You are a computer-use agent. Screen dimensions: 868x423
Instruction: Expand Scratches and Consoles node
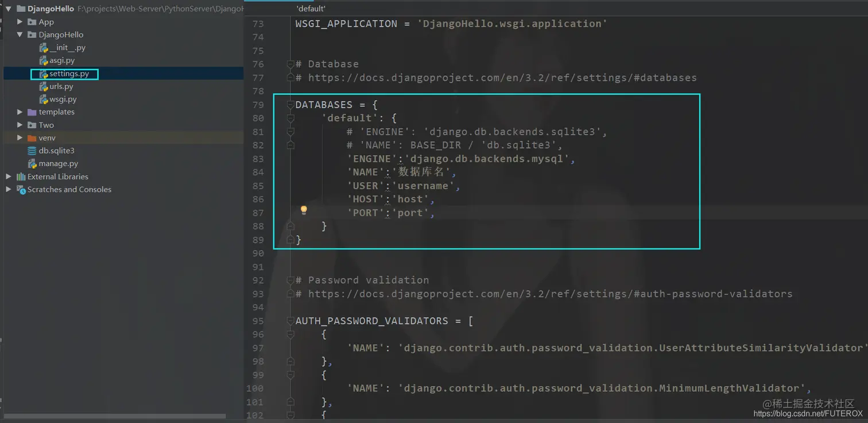(x=9, y=189)
